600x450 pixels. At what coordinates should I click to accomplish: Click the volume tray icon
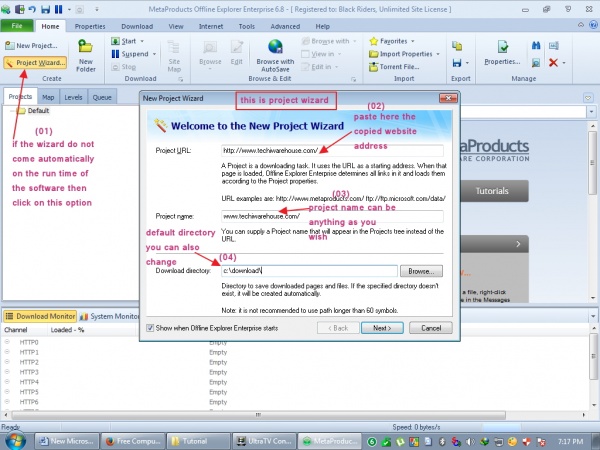(x=470, y=442)
